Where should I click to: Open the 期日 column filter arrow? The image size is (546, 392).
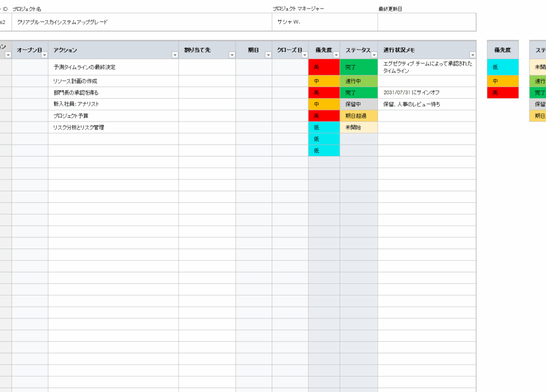click(x=268, y=55)
